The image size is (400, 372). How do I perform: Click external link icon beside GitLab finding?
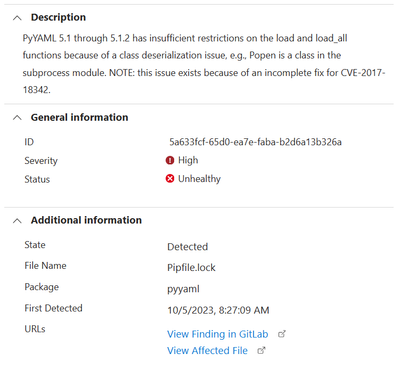(x=282, y=334)
